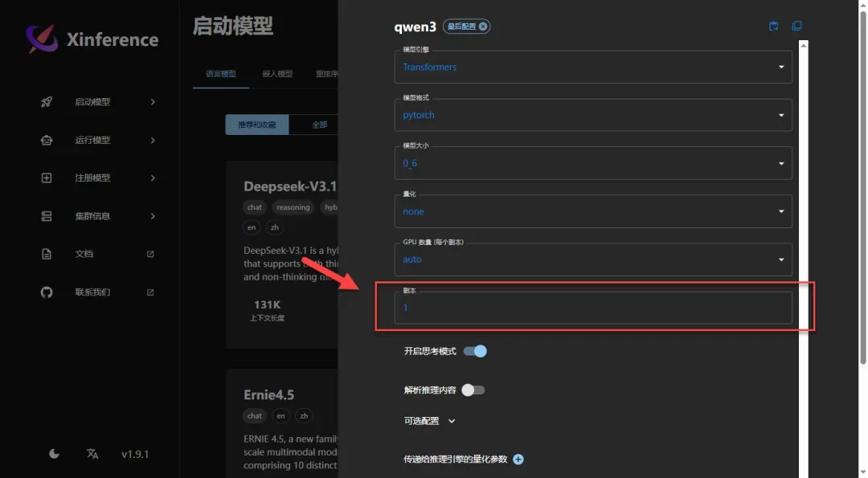The image size is (868, 478).
Task: Enable the 解析推理内容 switch
Action: [473, 390]
